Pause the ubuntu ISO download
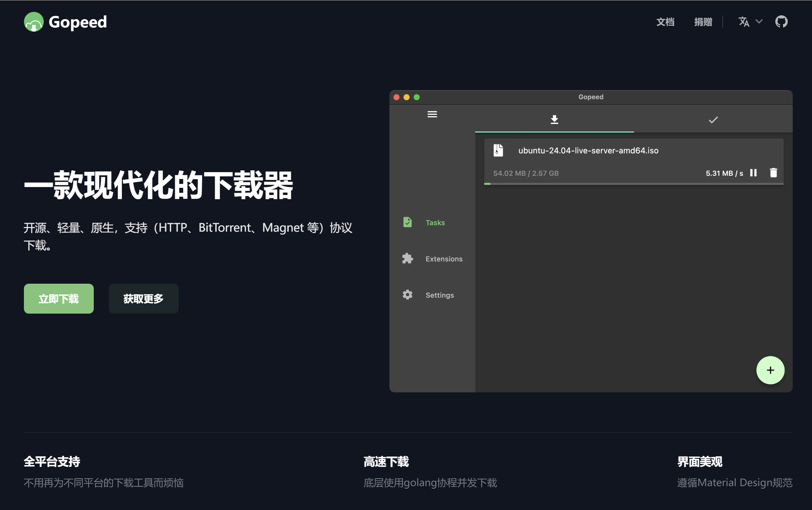Image resolution: width=812 pixels, height=510 pixels. [x=753, y=173]
